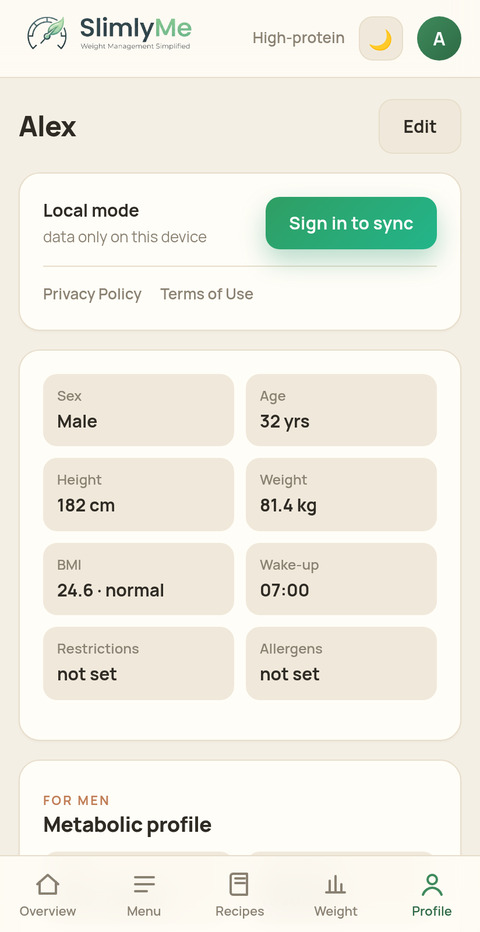
Task: Select the Weight 81.4 kg tile
Action: tap(341, 495)
